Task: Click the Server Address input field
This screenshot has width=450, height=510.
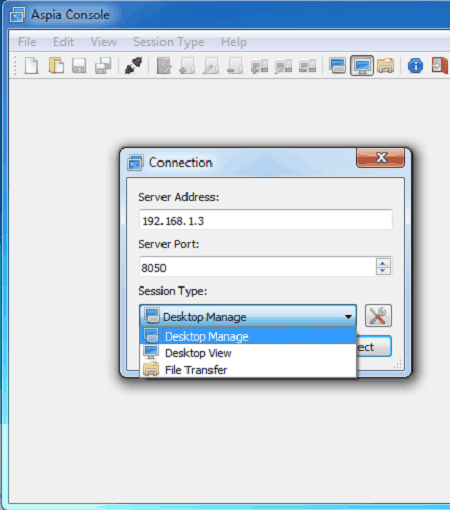Action: pos(266,220)
